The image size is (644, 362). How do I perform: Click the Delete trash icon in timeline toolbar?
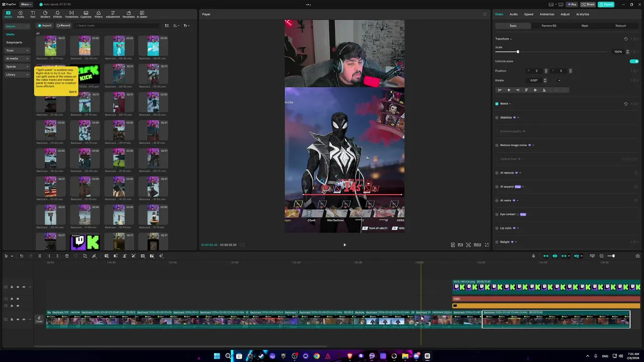pos(66,256)
